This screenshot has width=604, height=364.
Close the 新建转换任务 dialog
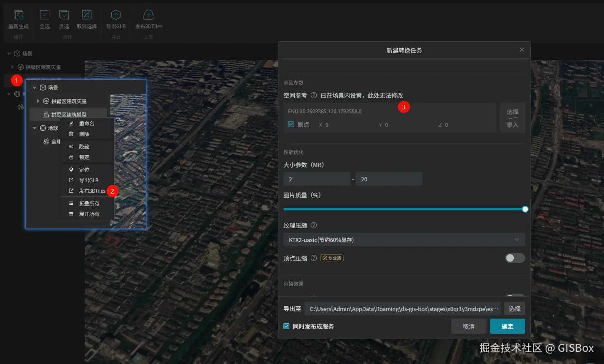pyautogui.click(x=522, y=50)
